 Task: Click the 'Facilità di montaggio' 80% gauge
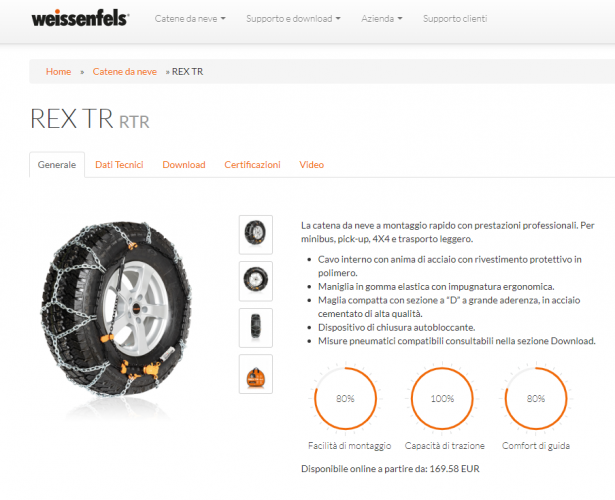(346, 398)
